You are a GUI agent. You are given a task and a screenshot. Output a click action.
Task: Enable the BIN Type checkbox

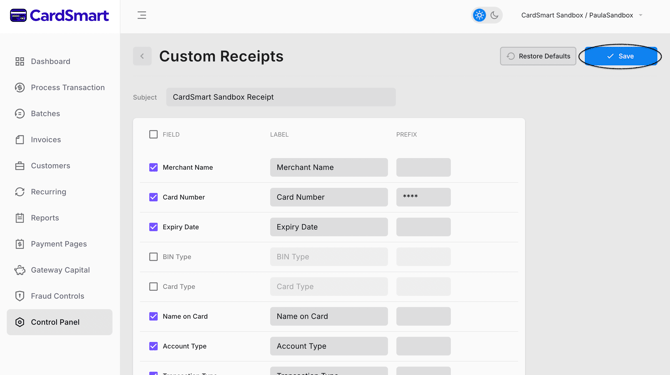153,257
